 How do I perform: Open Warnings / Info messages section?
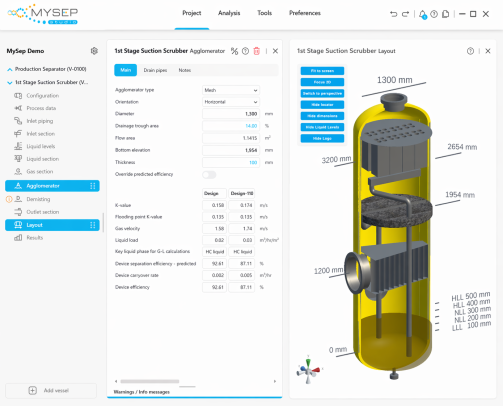142,392
